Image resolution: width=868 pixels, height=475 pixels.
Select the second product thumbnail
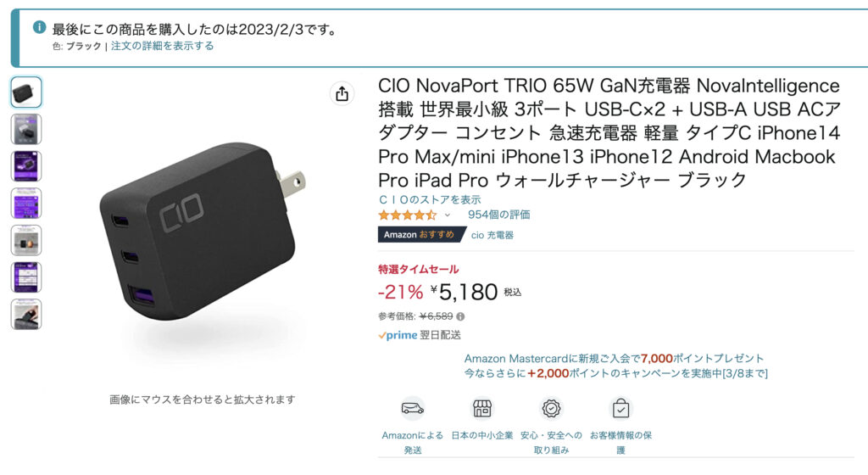pyautogui.click(x=26, y=129)
